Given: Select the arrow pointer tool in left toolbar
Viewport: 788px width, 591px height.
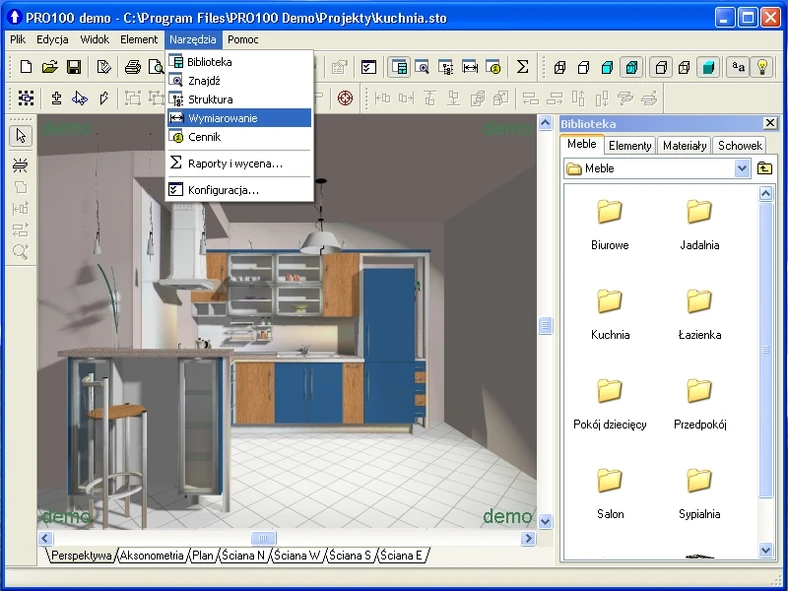Looking at the screenshot, I should 21,135.
